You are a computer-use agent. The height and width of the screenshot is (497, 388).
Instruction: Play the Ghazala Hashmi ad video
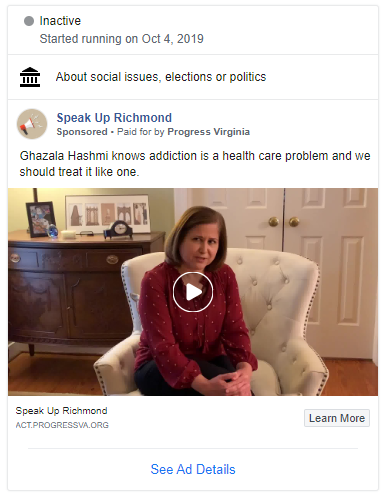193,292
